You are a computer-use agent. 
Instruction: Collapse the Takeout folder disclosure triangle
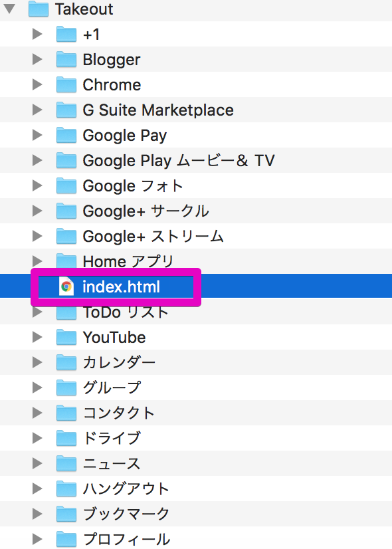click(x=9, y=9)
